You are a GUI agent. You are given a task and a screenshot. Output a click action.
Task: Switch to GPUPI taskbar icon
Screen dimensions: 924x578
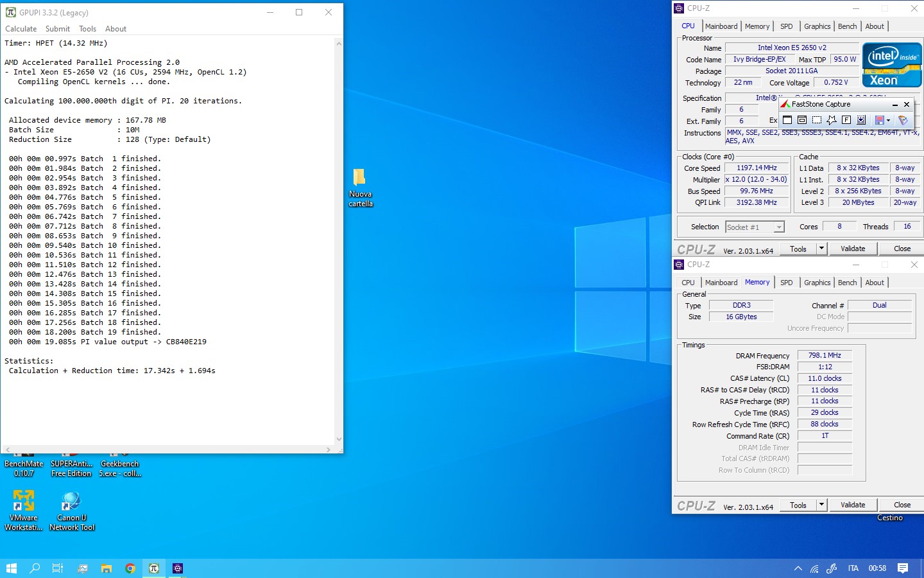154,568
